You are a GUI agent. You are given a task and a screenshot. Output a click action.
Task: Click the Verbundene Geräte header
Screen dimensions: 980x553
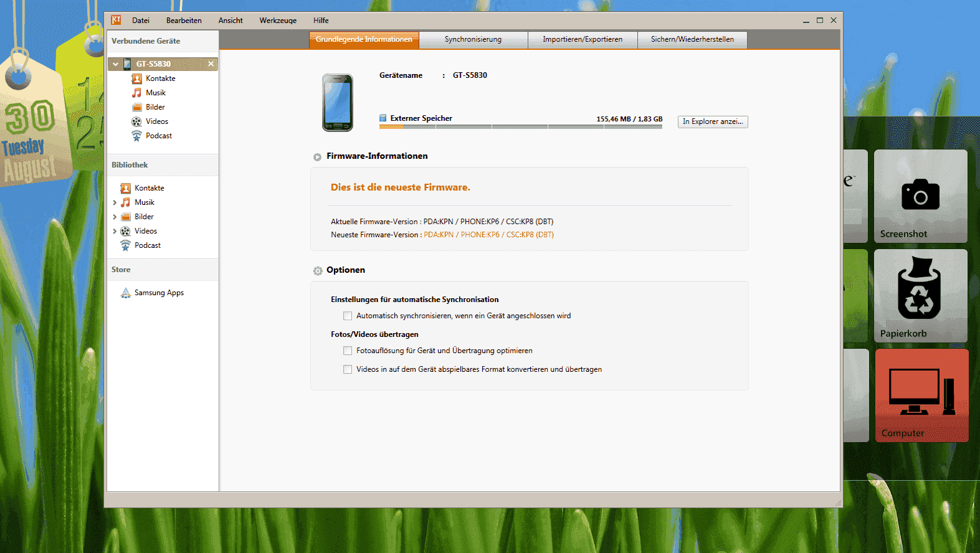pyautogui.click(x=146, y=41)
